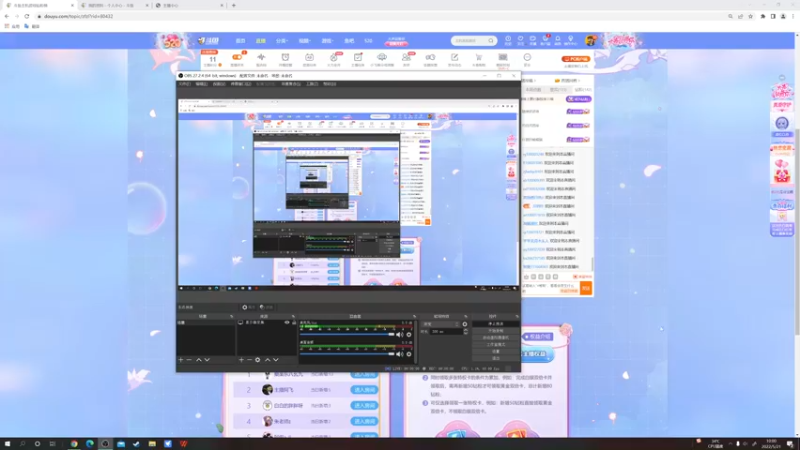This screenshot has height=450, width=800.
Task: Open the third menu in the OBS menu bar
Action: click(219, 84)
